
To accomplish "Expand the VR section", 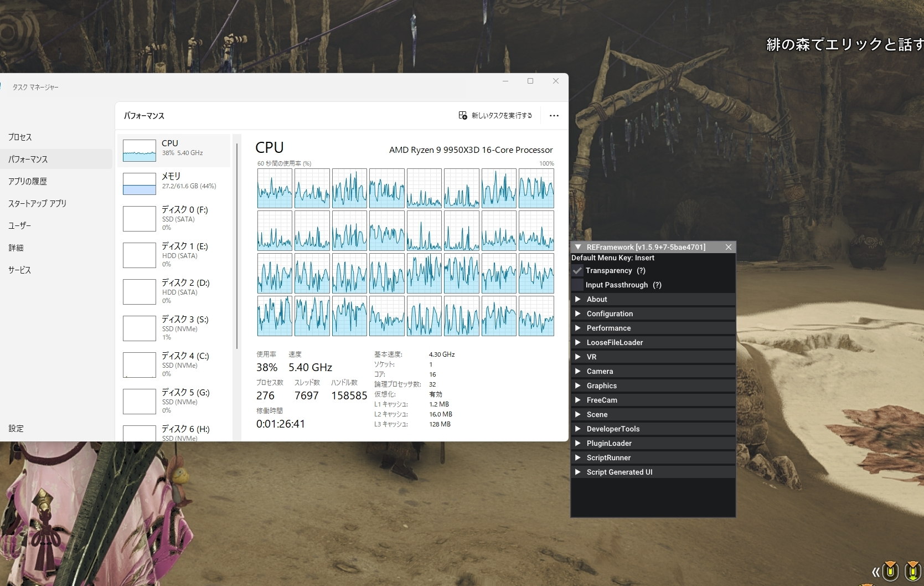I will (653, 357).
